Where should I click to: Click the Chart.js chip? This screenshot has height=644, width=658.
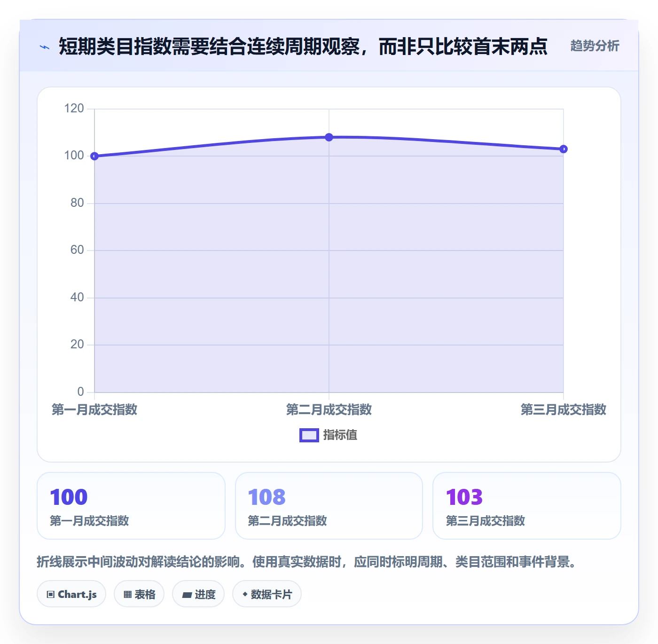(x=71, y=594)
